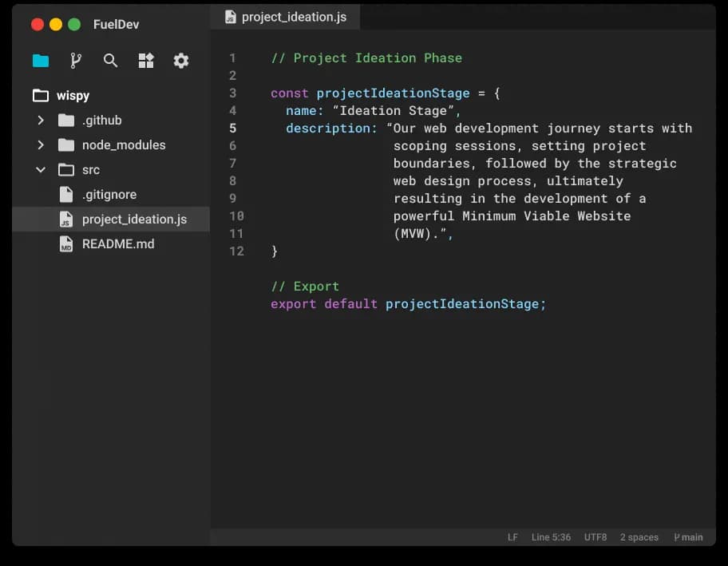Viewport: 728px width, 566px height.
Task: Click the JS file icon beside project_ideation.js in sidebar
Action: pyautogui.click(x=66, y=220)
